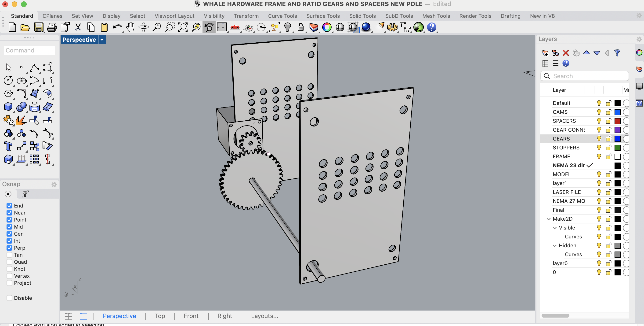This screenshot has width=644, height=326.
Task: Click the New file icon
Action: (x=12, y=27)
